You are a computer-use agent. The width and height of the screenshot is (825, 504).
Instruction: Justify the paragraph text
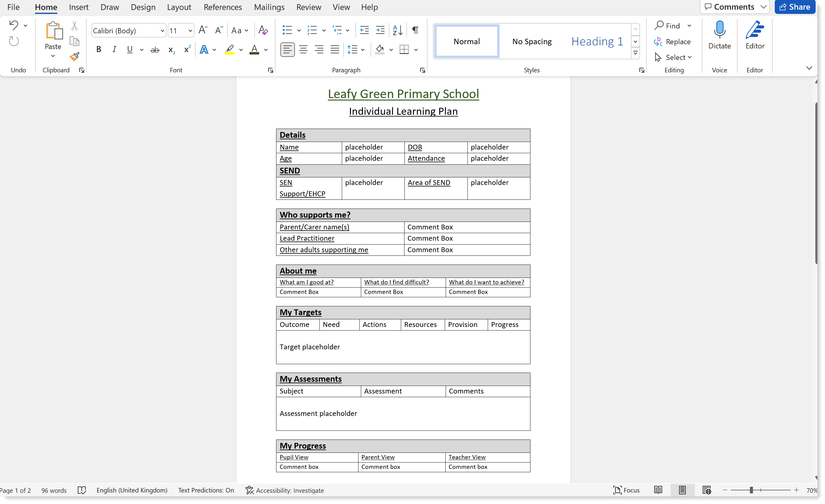coord(335,50)
